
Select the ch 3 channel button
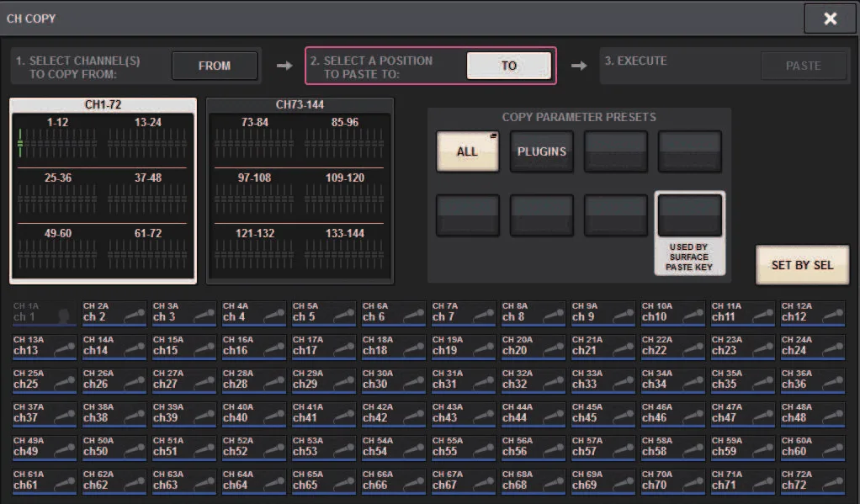pos(183,313)
